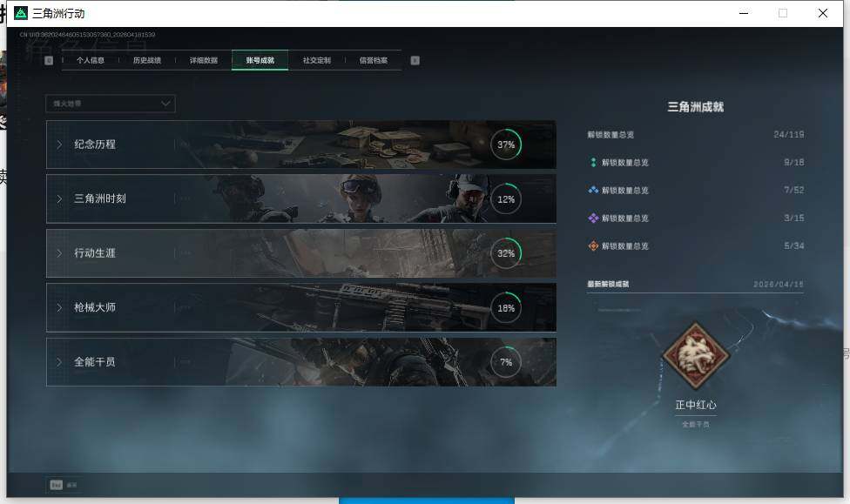This screenshot has height=504, width=850.
Task: Open the 信誉档案 tab
Action: coord(373,60)
